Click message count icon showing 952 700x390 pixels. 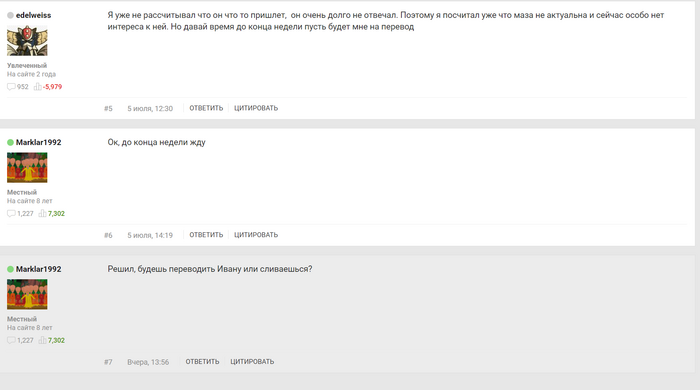point(11,87)
